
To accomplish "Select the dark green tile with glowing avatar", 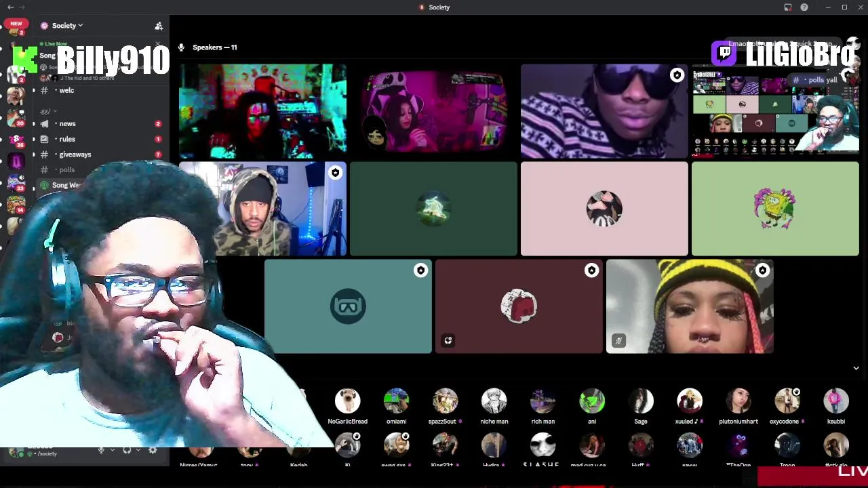I will click(x=434, y=209).
